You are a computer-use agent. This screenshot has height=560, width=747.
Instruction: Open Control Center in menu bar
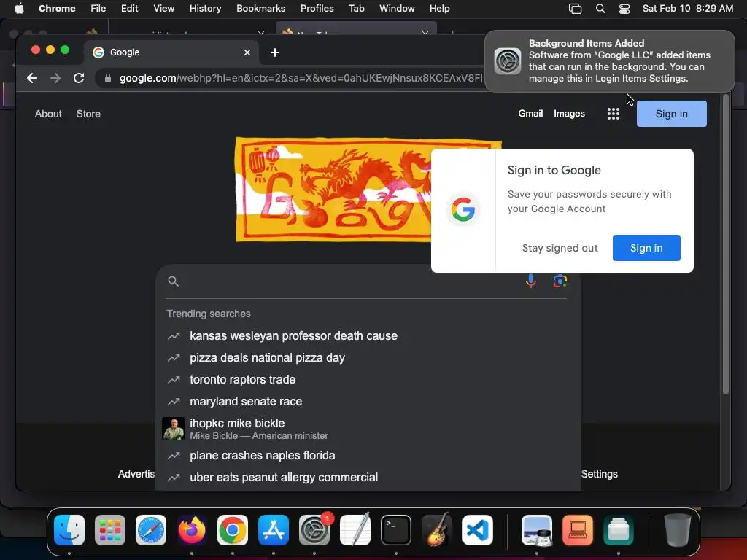pyautogui.click(x=624, y=9)
